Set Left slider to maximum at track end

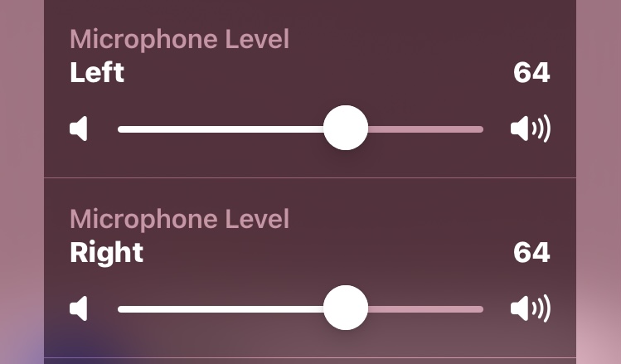coord(481,129)
